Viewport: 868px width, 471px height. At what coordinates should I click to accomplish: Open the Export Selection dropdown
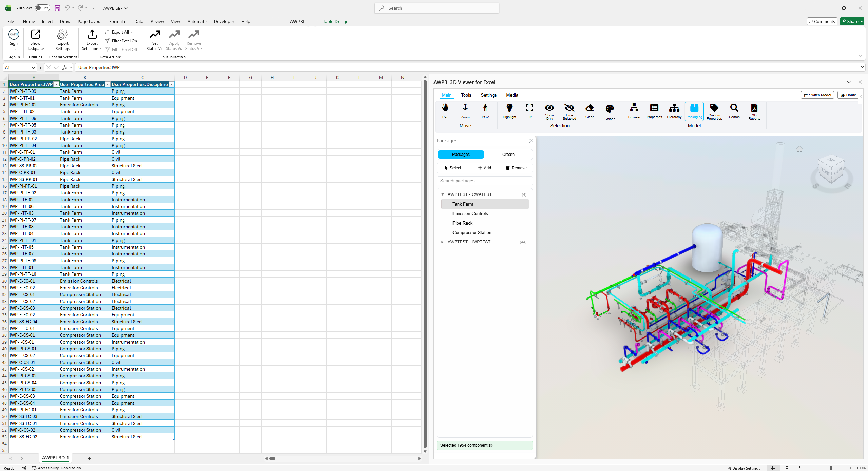coord(92,40)
